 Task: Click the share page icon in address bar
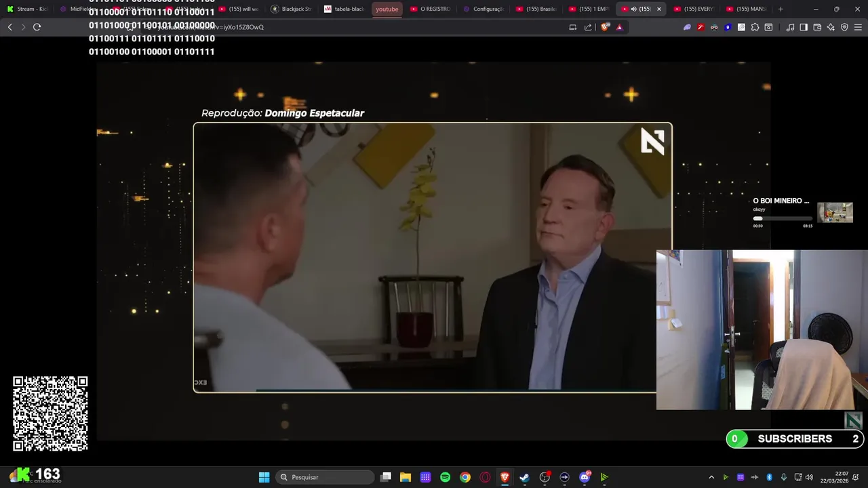[588, 27]
